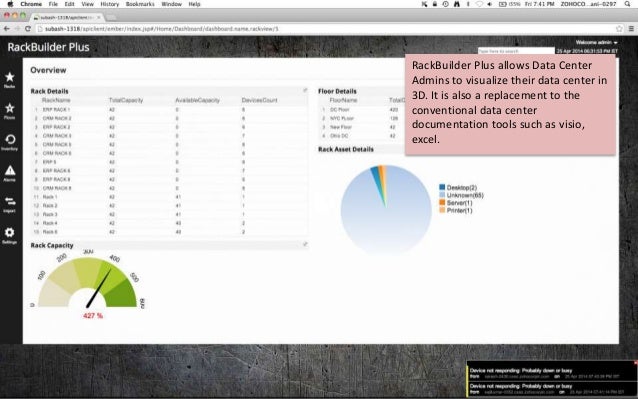Open the Floors outlined star icon
638x399 pixels.
[10, 108]
